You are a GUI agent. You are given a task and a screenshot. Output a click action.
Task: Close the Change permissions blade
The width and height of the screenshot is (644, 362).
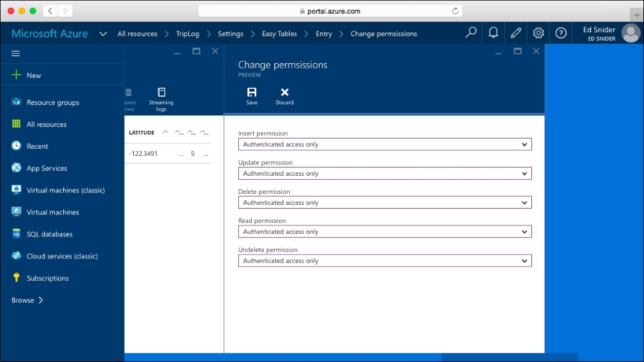tap(536, 51)
